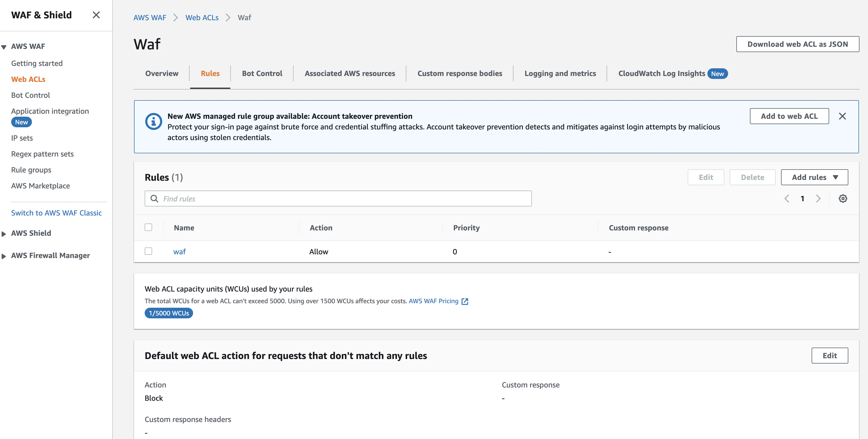Screen dimensions: 868x439
Task: Check the box for the waf rule
Action: click(148, 251)
